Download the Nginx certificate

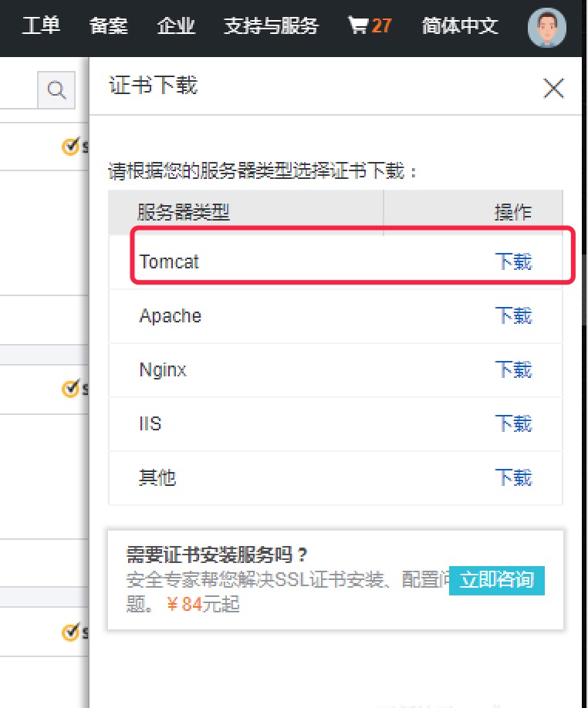(513, 369)
